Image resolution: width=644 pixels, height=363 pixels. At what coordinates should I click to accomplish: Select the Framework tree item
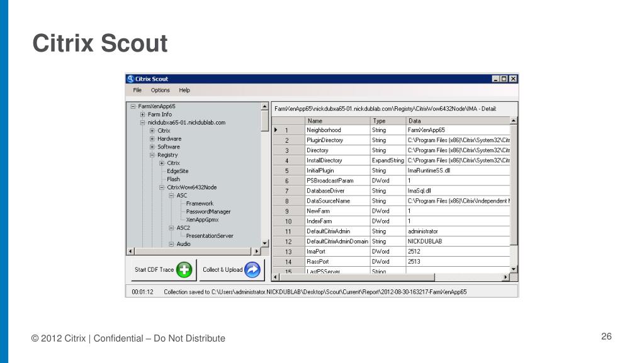(200, 203)
